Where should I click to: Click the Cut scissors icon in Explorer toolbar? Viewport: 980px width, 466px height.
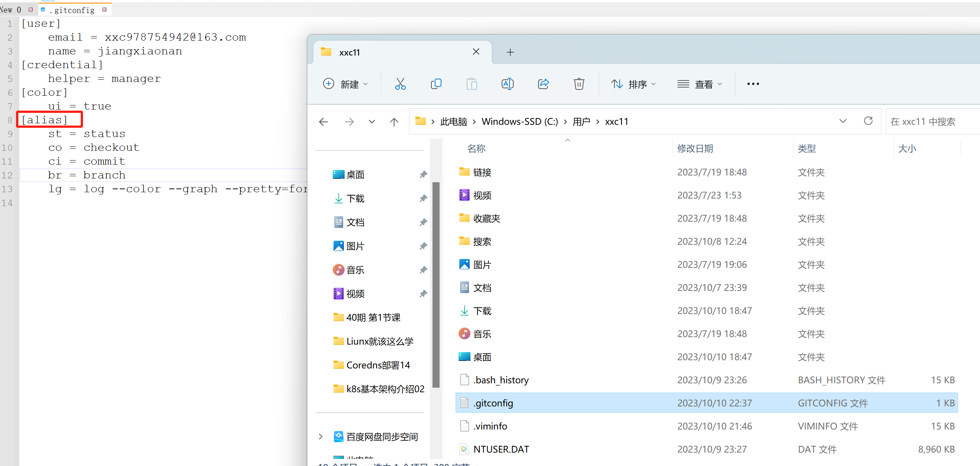pyautogui.click(x=400, y=84)
